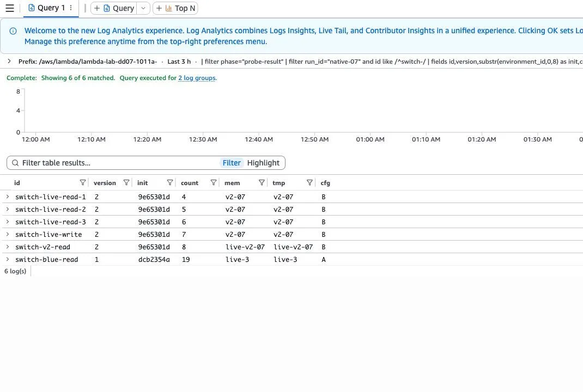The height and width of the screenshot is (392, 583).
Task: Expand the switch-v2-read row
Action: [x=8, y=247]
